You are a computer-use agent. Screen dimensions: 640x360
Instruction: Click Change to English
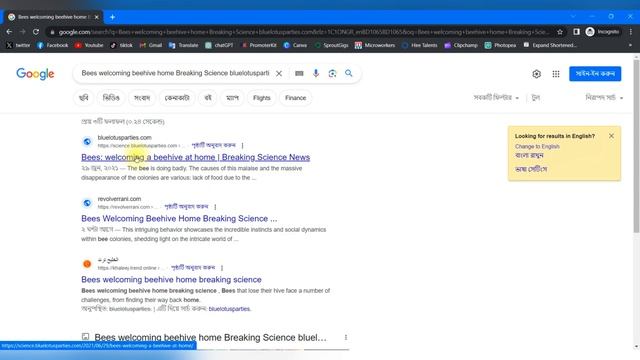tap(537, 147)
